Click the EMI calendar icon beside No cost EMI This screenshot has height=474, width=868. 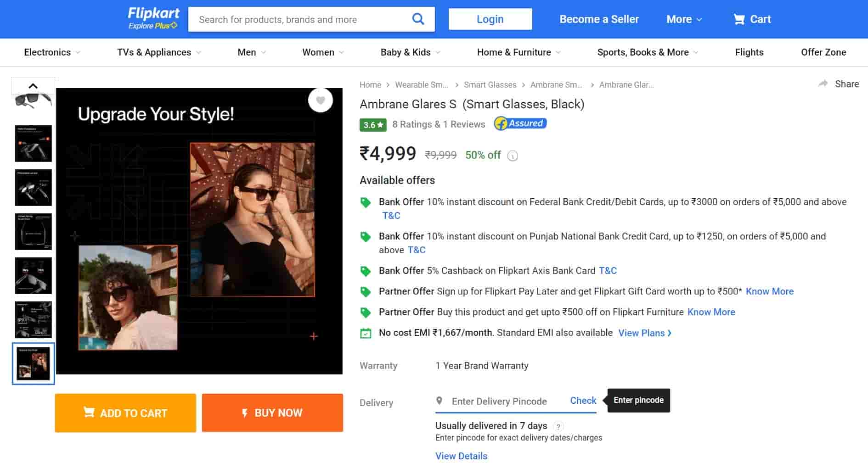click(365, 332)
